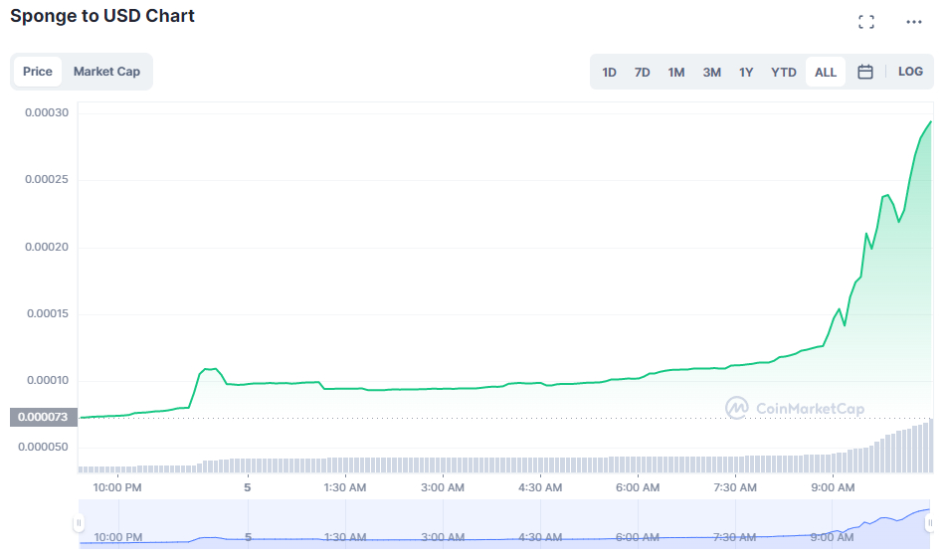Viewport: 946px width, 560px height.
Task: Grab the right handle of range navigator
Action: (930, 522)
